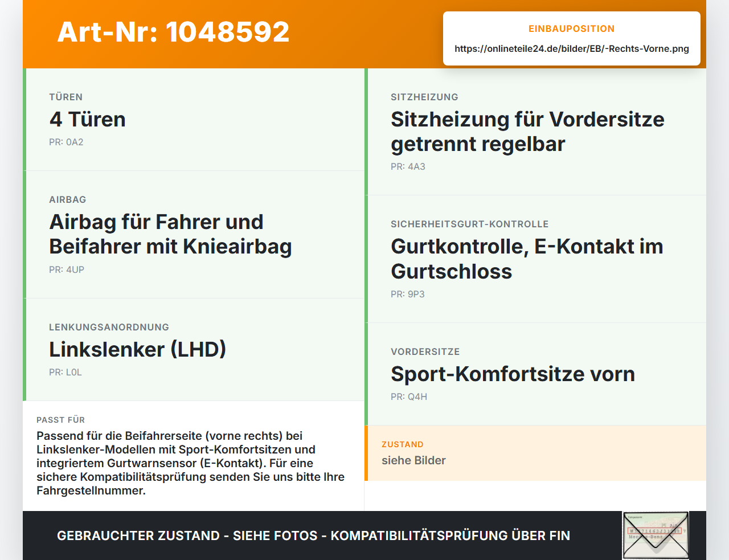Click the ZUSTAND label
This screenshot has width=729, height=560.
pyautogui.click(x=403, y=444)
